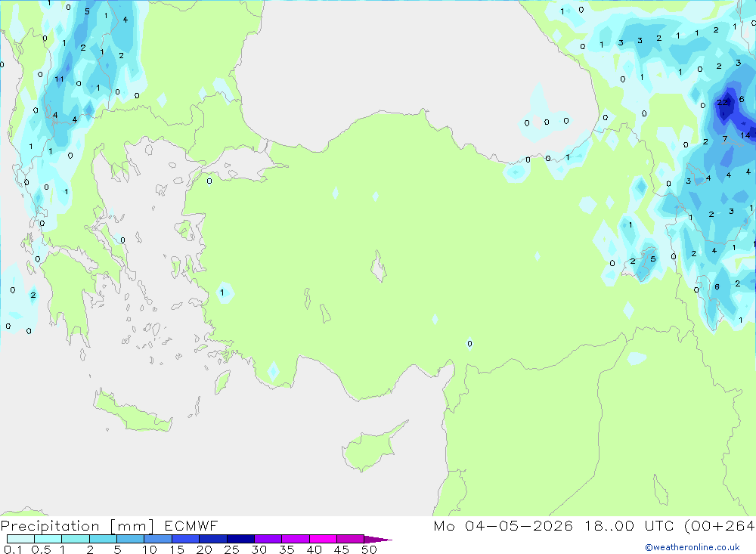
Task: Click the legend swatch between 0.5 and 1
Action: [48, 539]
